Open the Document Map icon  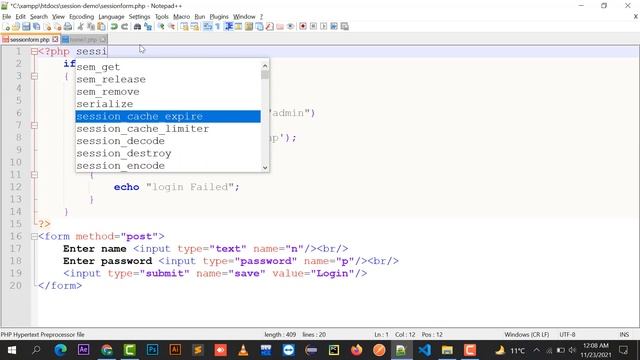tap(248, 27)
